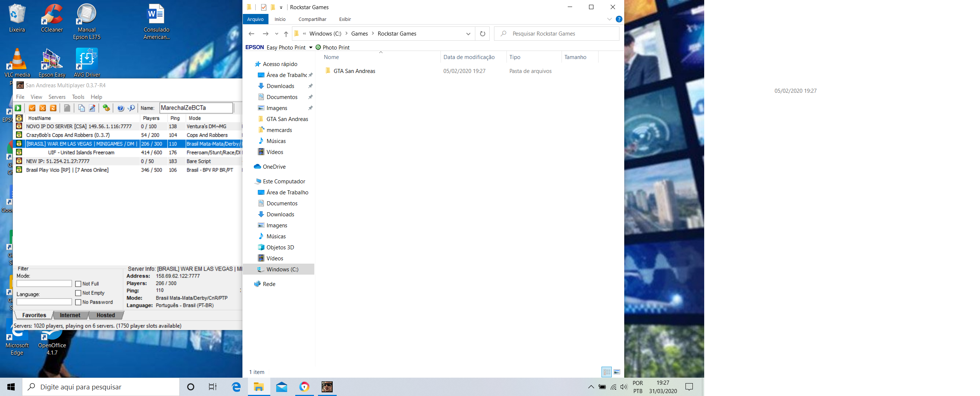Click the Delete Server orange X icon
Viewport: 980px width, 396px height.
[x=43, y=108]
